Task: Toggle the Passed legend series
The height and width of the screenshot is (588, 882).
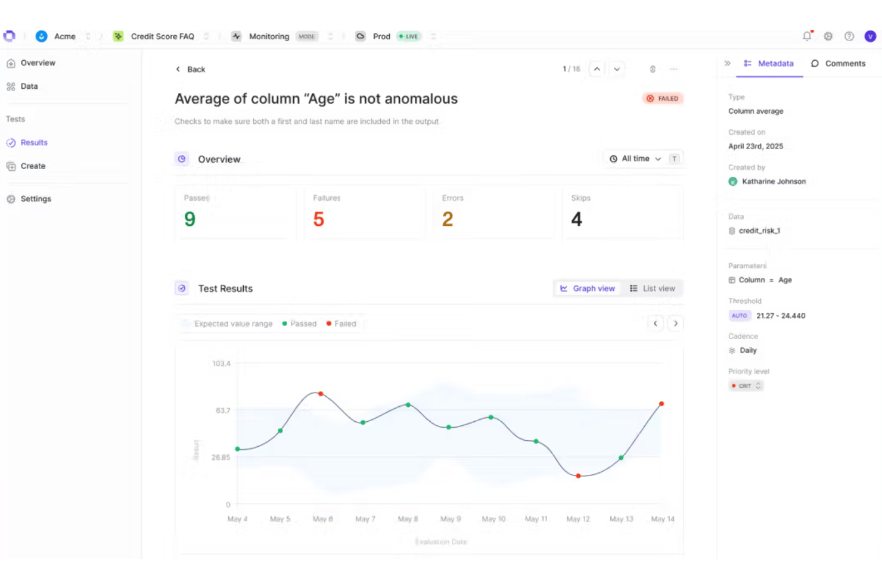Action: tap(299, 323)
